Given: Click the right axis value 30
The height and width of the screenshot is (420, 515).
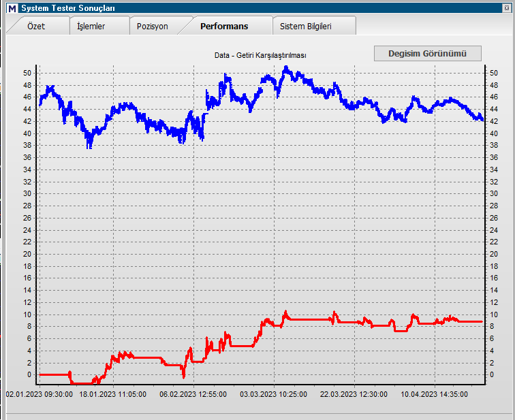Looking at the screenshot, I should coord(494,193).
